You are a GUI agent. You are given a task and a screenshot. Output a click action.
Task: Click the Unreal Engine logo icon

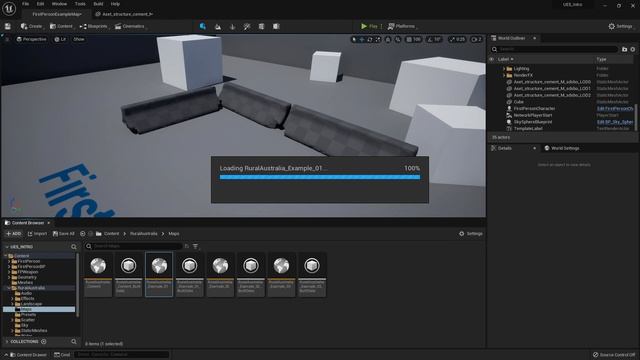click(9, 8)
